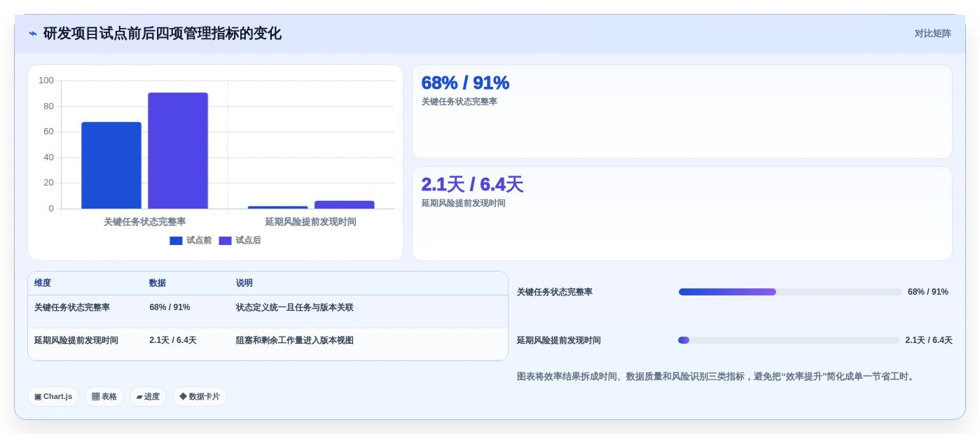This screenshot has width=980, height=434.
Task: Click the 维度 column header
Action: tap(43, 283)
